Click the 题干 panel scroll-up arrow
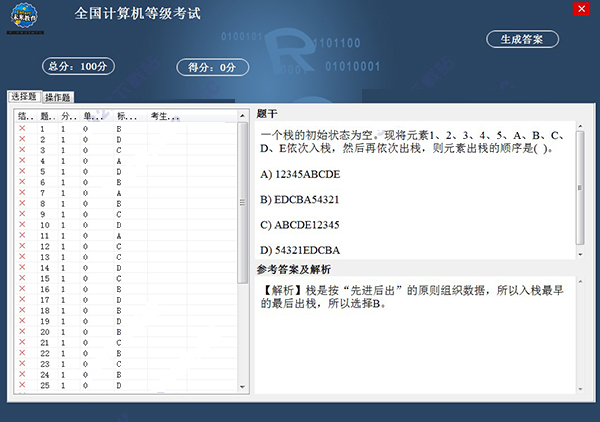 580,126
